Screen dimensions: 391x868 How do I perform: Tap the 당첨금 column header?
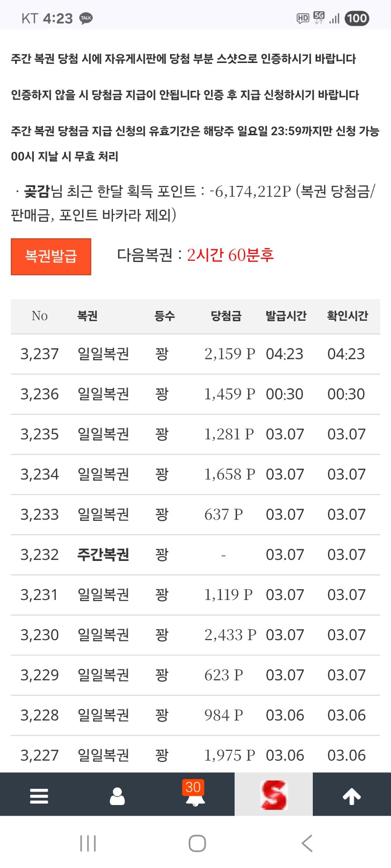pyautogui.click(x=226, y=316)
